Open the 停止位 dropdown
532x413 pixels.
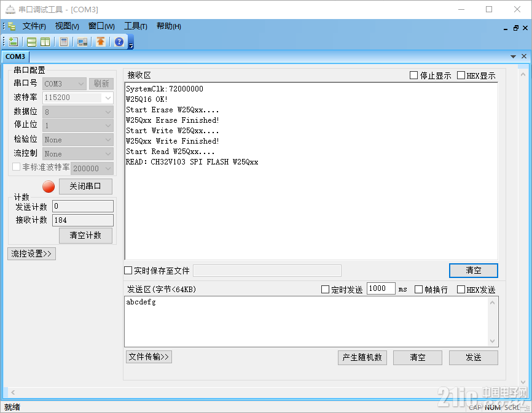click(x=78, y=126)
